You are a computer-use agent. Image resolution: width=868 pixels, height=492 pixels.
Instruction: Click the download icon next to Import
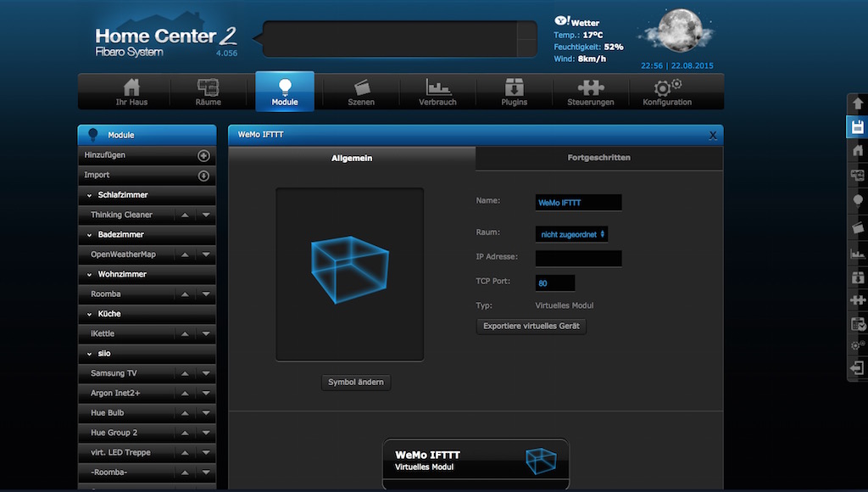[203, 176]
